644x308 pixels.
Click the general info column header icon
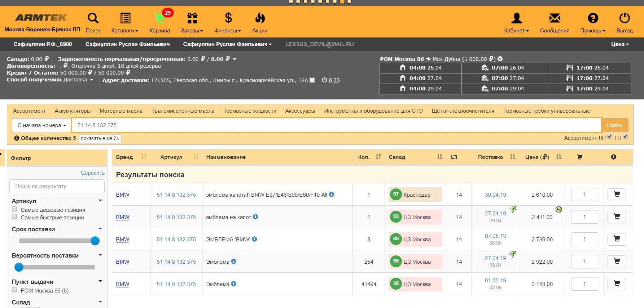(614, 157)
